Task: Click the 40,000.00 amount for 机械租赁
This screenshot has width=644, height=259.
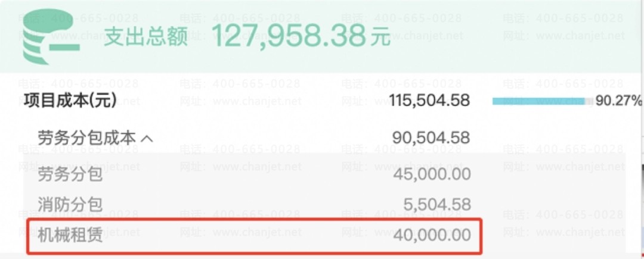Action: point(432,235)
